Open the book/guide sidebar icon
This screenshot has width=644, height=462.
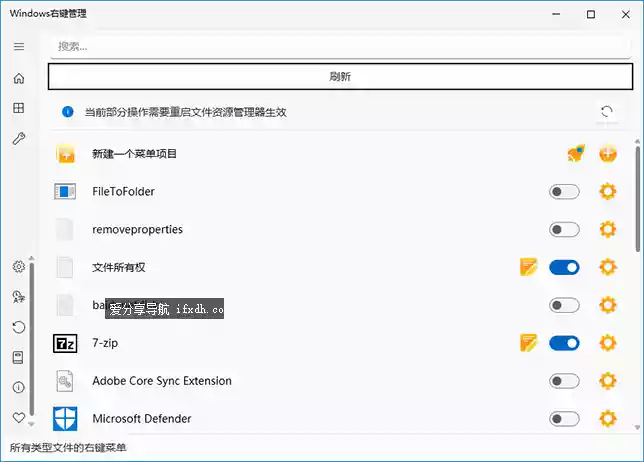click(x=18, y=357)
